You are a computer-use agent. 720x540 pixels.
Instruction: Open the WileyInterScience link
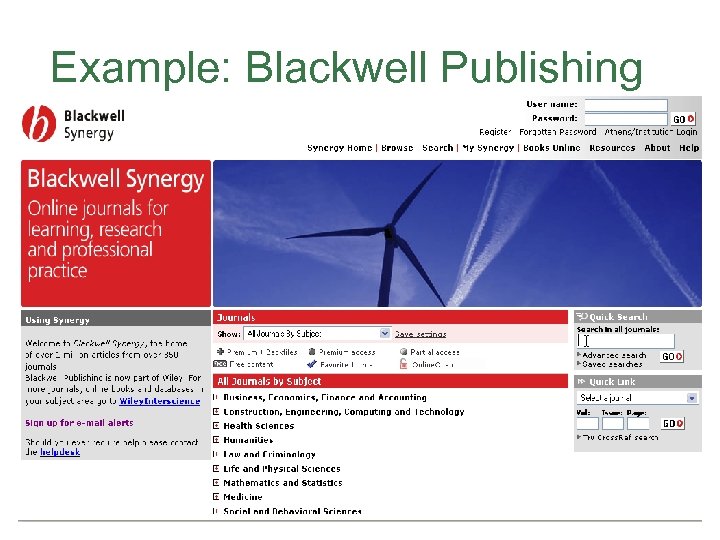pyautogui.click(x=159, y=401)
